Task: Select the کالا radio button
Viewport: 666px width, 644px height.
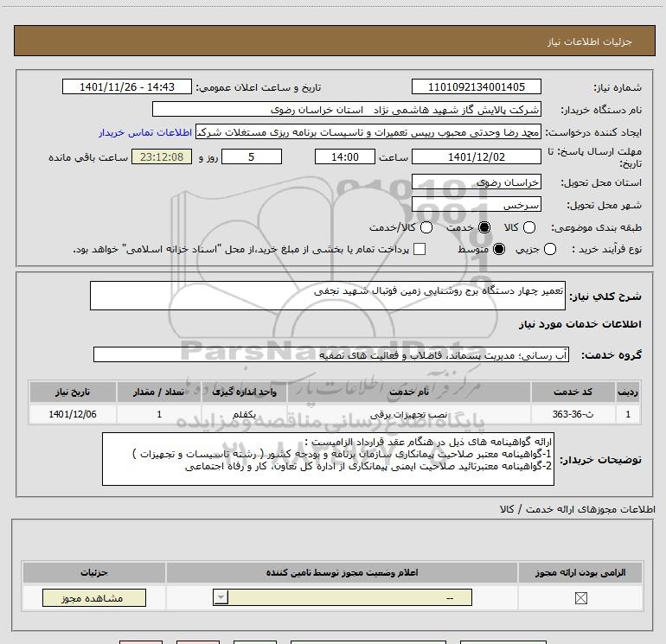Action: tap(529, 227)
